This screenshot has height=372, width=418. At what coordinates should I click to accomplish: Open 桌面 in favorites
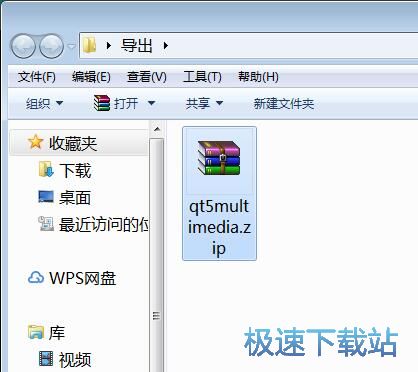tap(75, 198)
